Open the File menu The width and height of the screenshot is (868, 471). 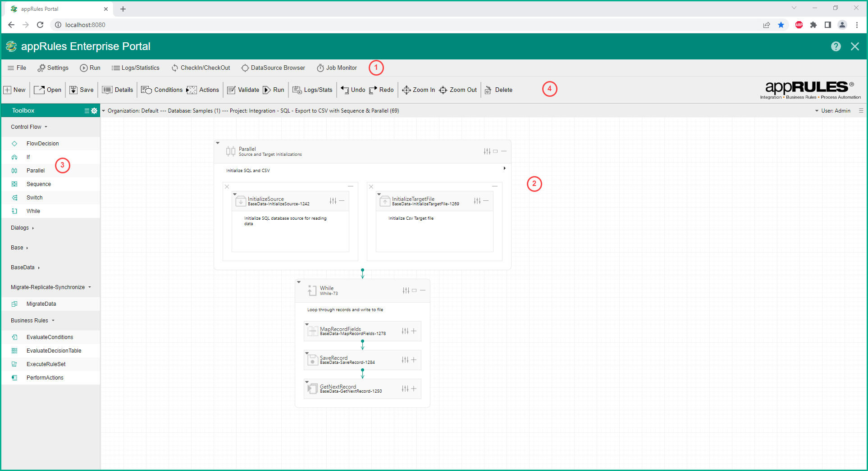click(x=17, y=68)
